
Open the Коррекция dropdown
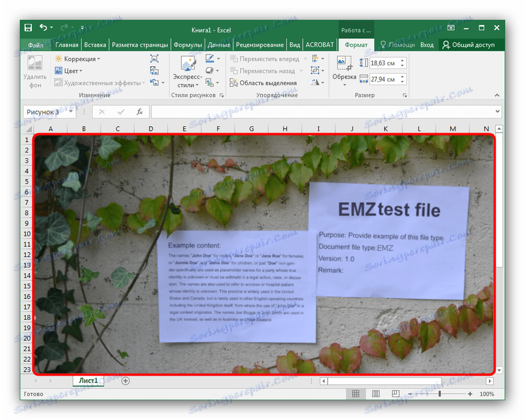[77, 59]
